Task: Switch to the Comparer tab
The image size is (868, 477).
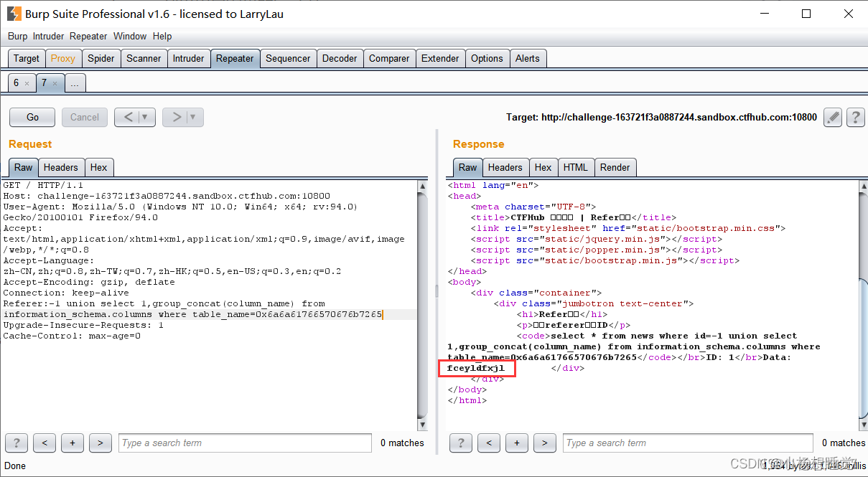Action: pos(389,59)
